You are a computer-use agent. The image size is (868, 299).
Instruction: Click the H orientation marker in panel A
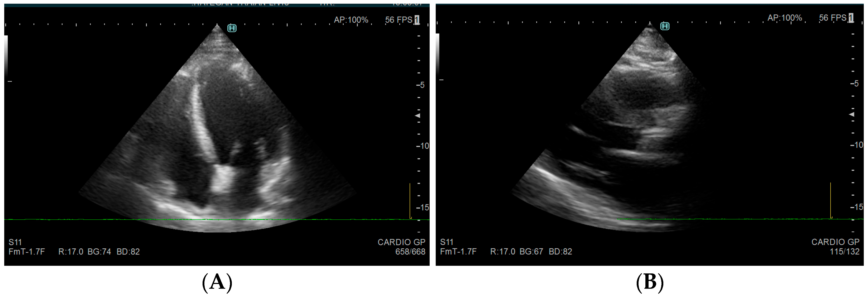point(232,28)
